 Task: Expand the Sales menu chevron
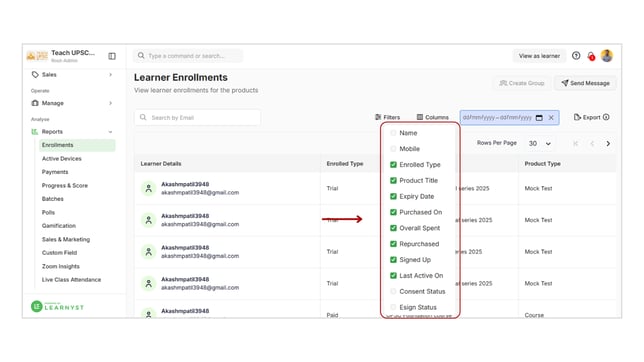(110, 74)
